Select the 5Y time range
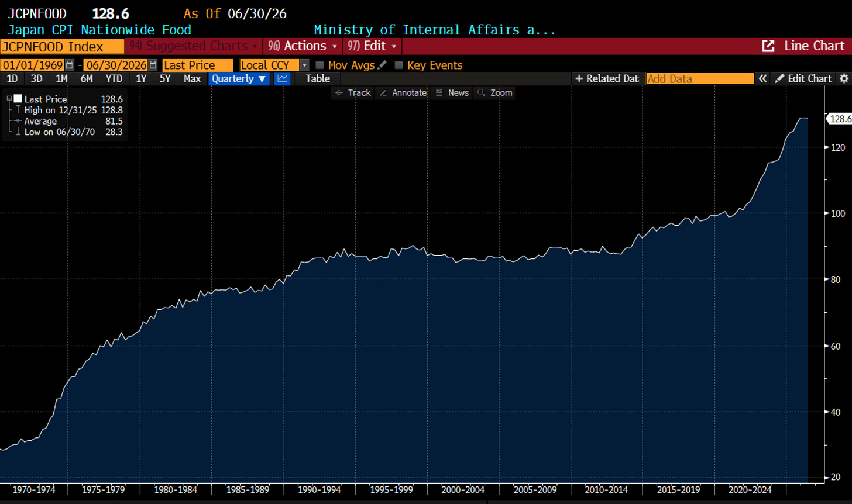 click(166, 79)
